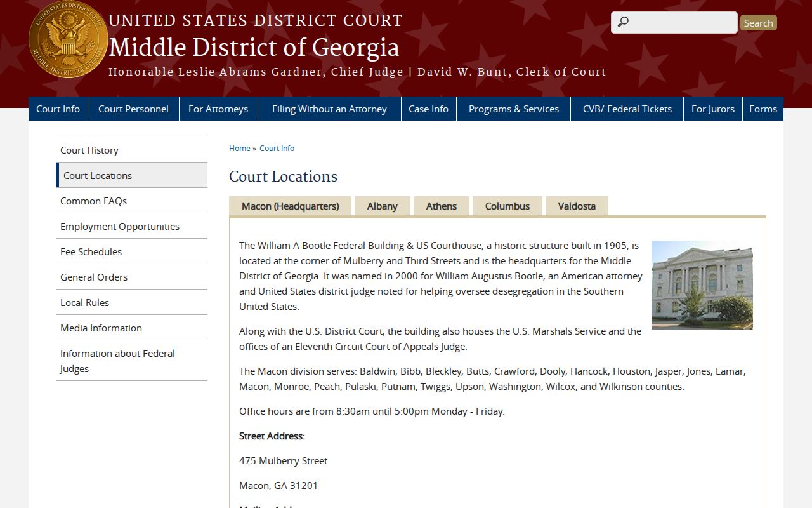This screenshot has height=508, width=812.
Task: Open Employment Opportunities sidebar link
Action: (131, 226)
